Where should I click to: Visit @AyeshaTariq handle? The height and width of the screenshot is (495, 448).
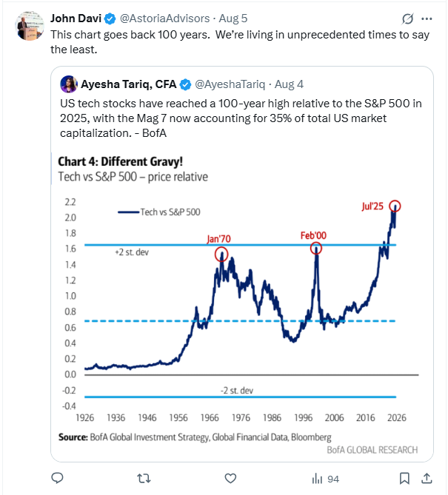230,84
